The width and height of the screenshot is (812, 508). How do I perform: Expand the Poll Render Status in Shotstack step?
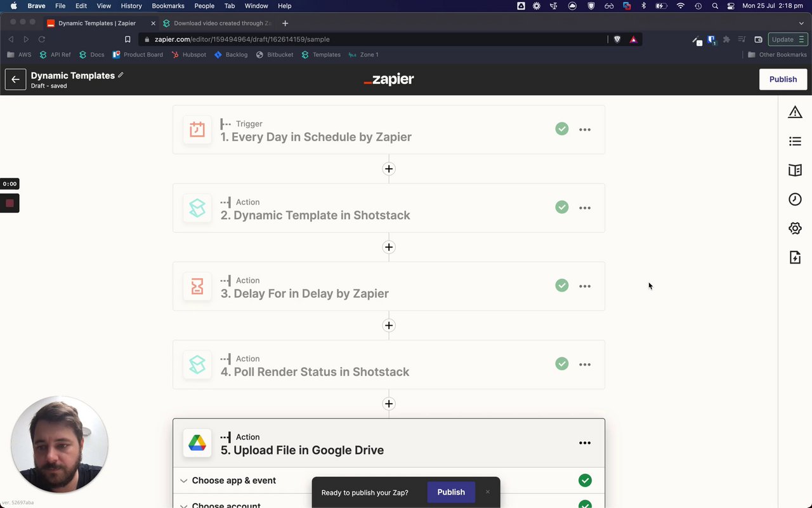point(389,364)
